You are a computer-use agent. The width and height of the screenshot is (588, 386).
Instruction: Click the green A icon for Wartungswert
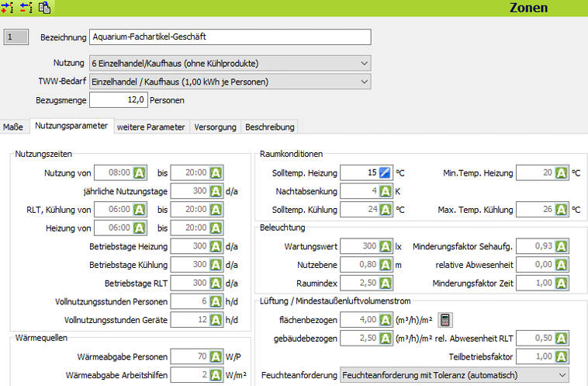pyautogui.click(x=386, y=247)
